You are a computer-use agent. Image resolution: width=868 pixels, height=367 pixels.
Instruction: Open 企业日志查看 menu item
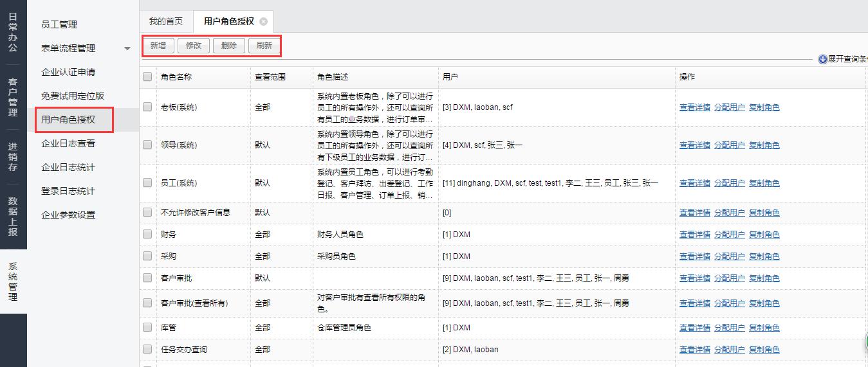click(x=68, y=143)
